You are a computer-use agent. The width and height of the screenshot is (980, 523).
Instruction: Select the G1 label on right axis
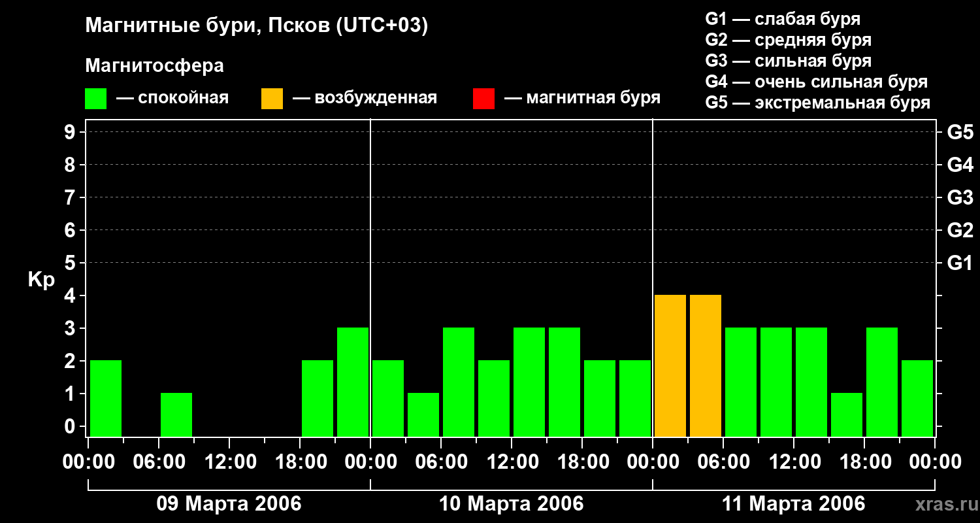960,263
